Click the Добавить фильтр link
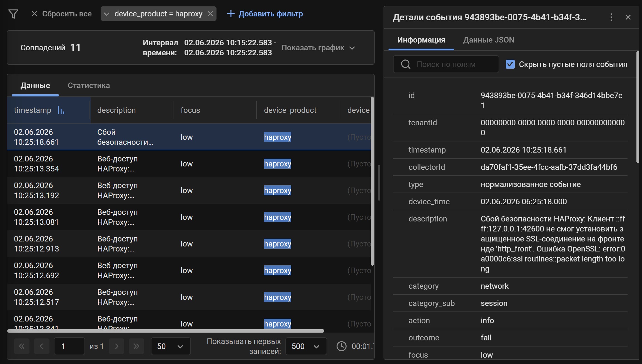This screenshot has width=642, height=364. click(x=265, y=14)
